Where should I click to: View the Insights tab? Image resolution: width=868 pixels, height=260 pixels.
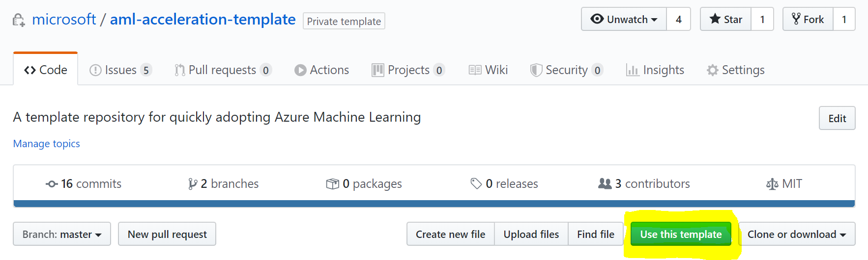coord(655,70)
